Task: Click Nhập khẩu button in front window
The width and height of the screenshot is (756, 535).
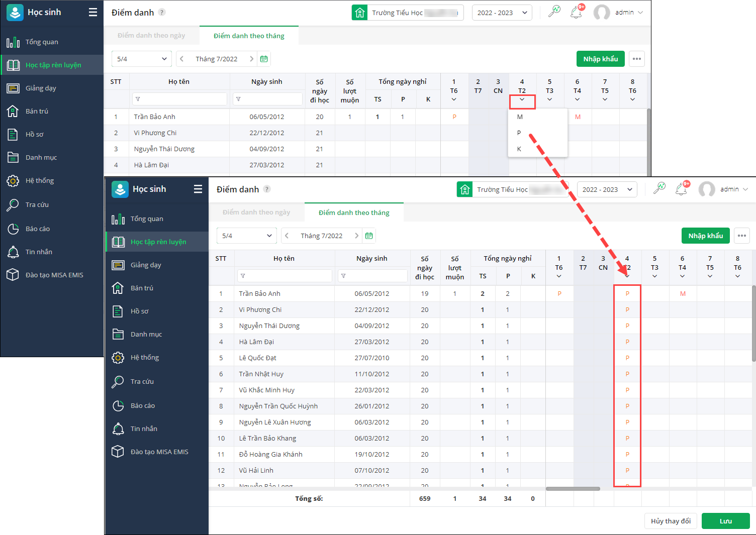Action: click(x=706, y=236)
